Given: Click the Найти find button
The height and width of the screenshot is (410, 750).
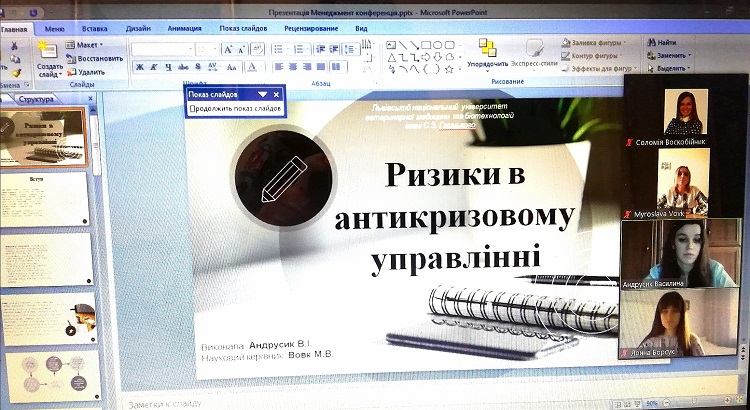Looking at the screenshot, I should [x=662, y=42].
